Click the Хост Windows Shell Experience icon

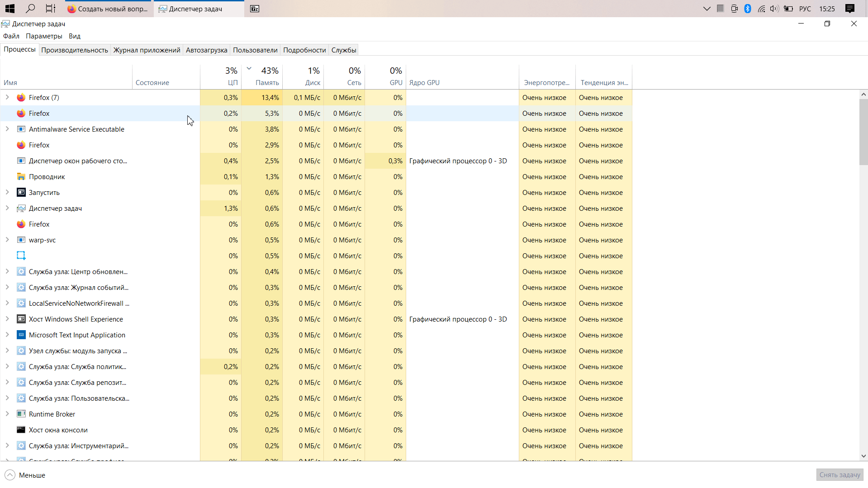(21, 319)
